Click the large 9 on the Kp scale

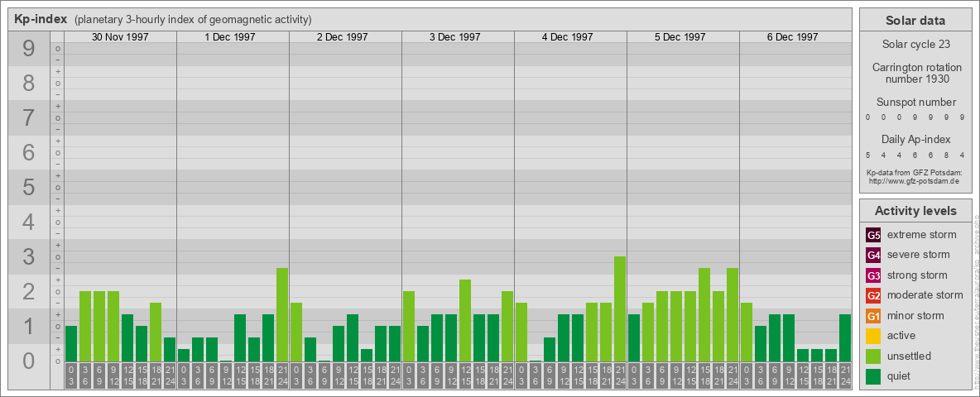point(29,49)
